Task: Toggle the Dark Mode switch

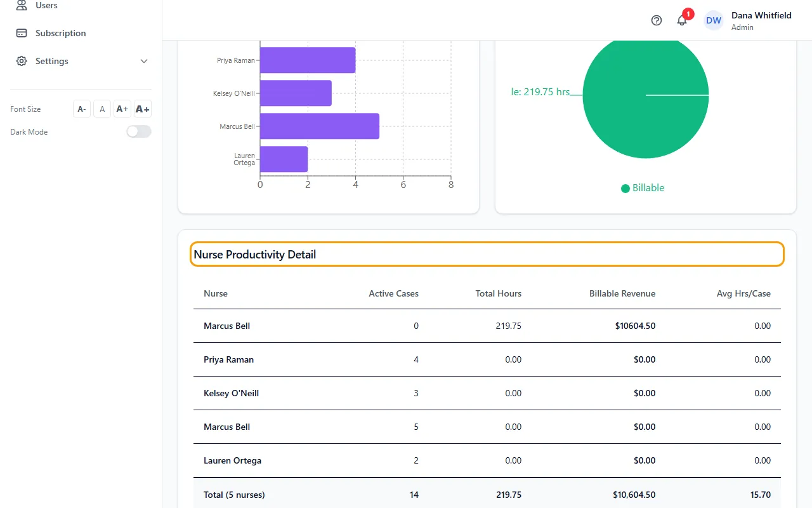Action: click(x=139, y=131)
